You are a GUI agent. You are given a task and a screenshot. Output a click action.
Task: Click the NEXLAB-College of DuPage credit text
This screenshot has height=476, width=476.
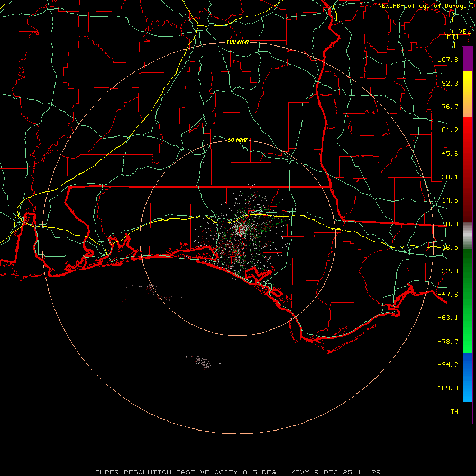click(427, 6)
